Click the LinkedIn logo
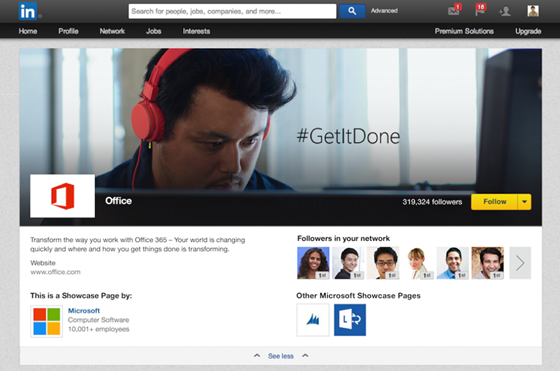Viewport: 560px width, 371px height. click(28, 11)
